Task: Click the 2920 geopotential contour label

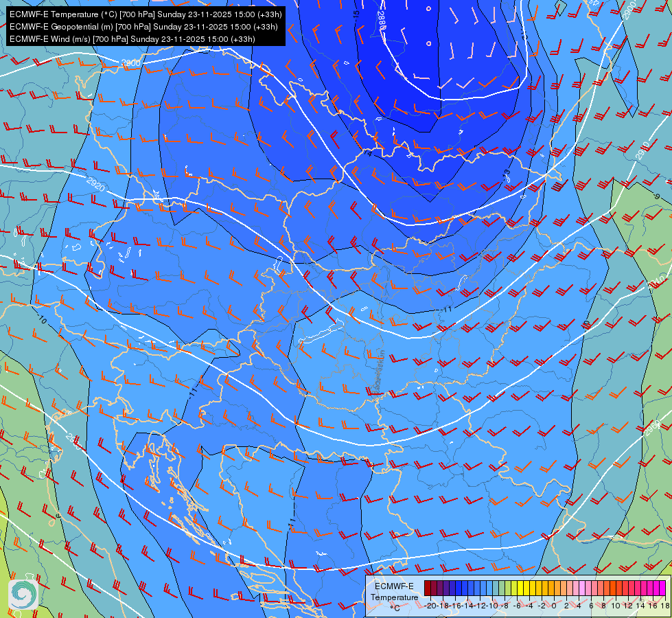Action: click(x=95, y=185)
